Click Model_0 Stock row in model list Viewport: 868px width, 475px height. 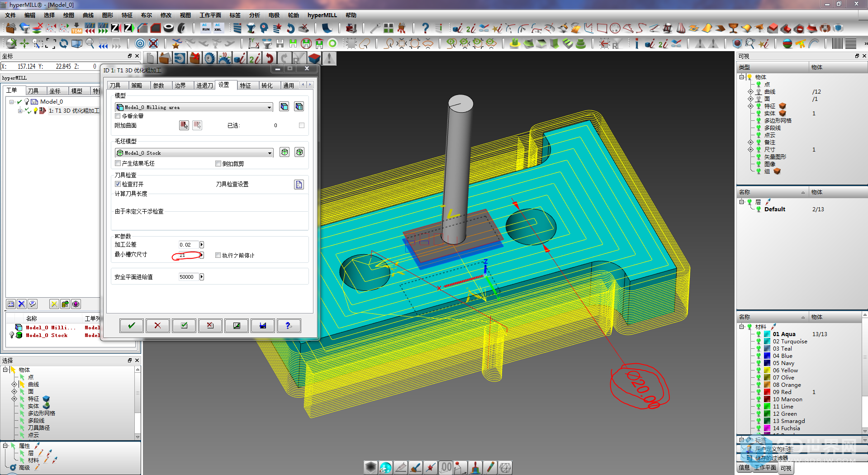[54, 335]
